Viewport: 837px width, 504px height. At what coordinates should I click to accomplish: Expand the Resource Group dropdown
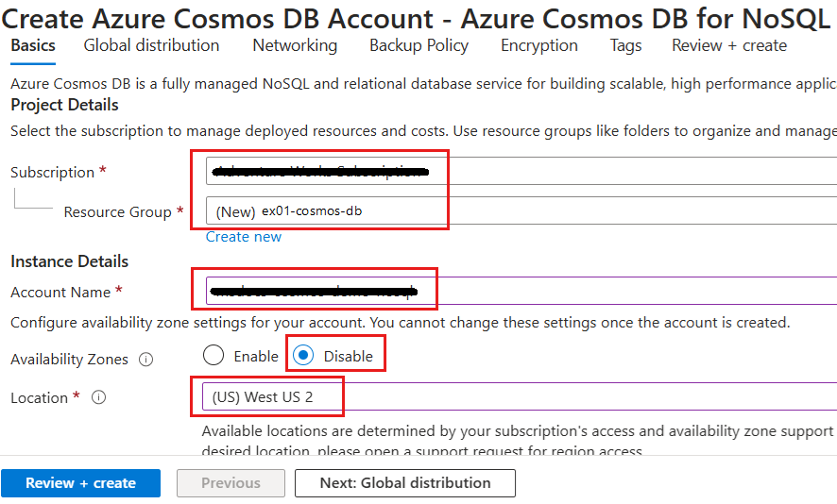coord(520,210)
